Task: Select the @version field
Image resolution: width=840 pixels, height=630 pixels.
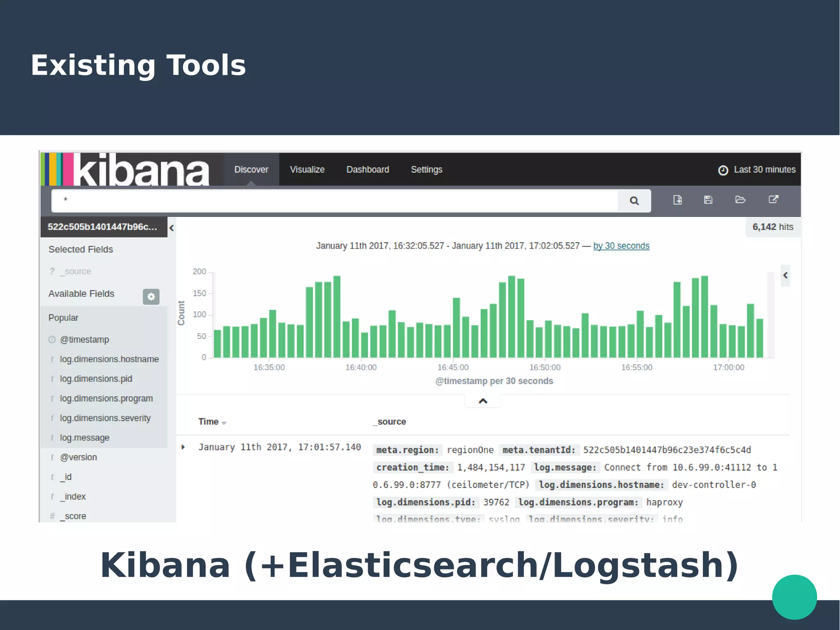Action: 78,457
